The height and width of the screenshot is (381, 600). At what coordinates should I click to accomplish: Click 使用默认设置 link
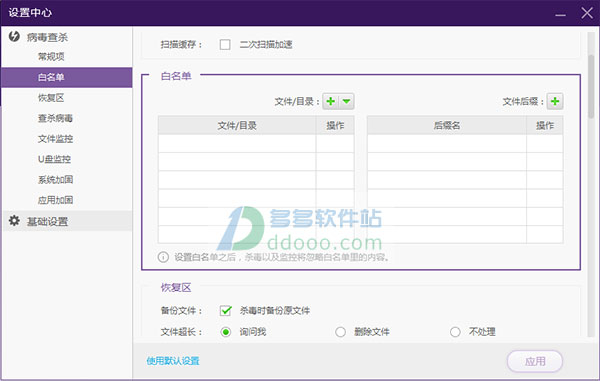point(173,361)
